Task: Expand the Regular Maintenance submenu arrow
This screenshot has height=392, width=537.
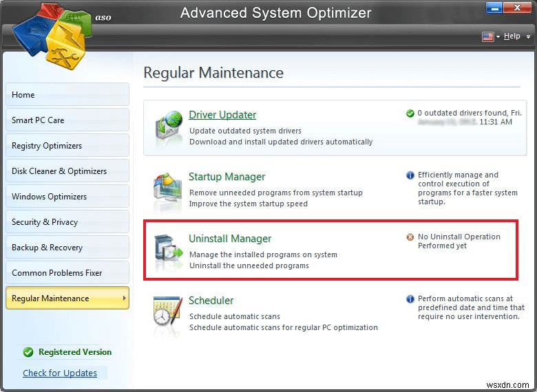Action: click(x=124, y=298)
